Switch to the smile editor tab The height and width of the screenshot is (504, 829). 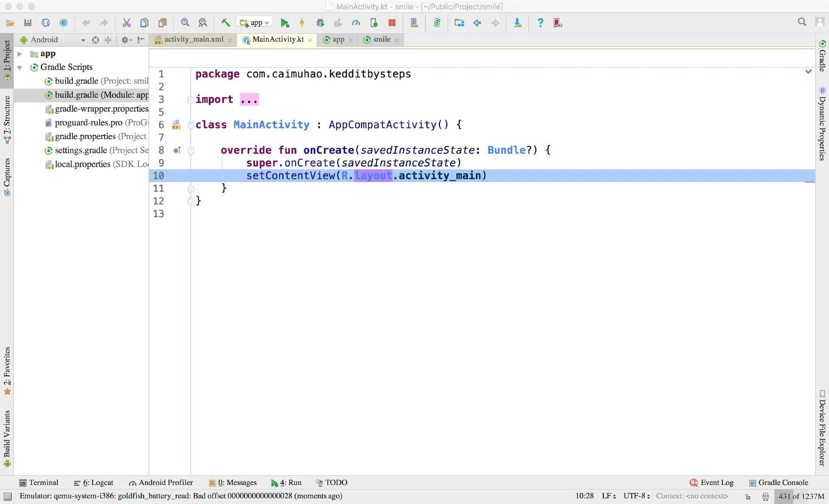(x=381, y=40)
